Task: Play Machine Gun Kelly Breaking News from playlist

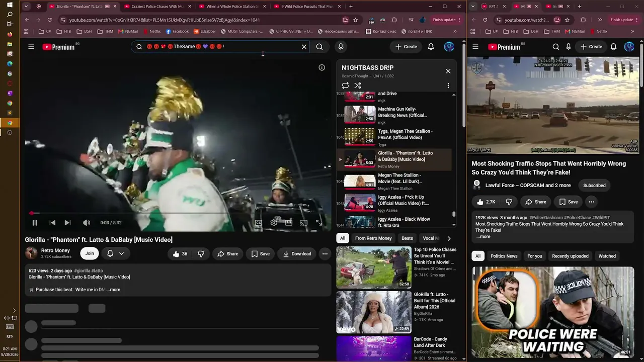Action: coord(394,115)
